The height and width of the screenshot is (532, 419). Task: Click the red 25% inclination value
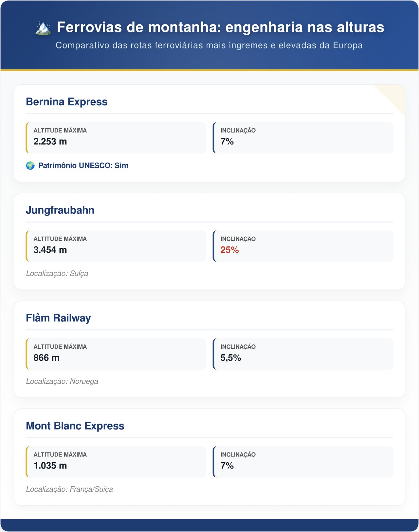[230, 250]
